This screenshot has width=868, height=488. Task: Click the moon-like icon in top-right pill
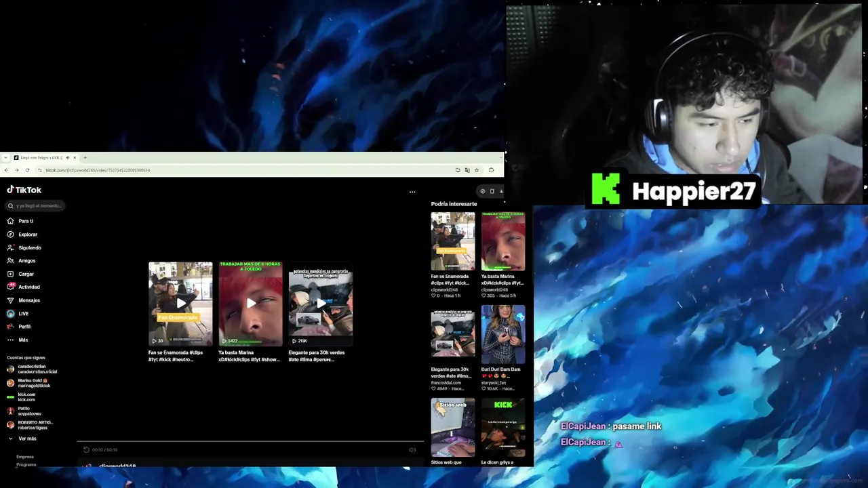tap(482, 191)
